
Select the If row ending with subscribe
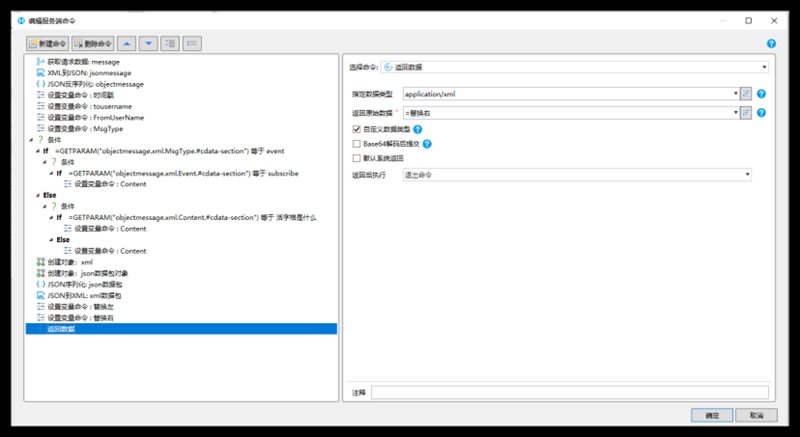pos(178,173)
